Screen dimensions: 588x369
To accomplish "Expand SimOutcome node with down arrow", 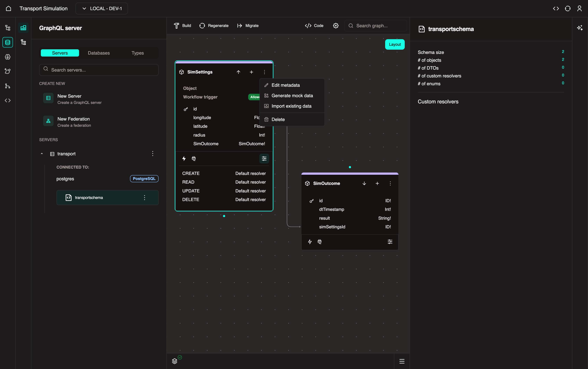I will pos(364,183).
